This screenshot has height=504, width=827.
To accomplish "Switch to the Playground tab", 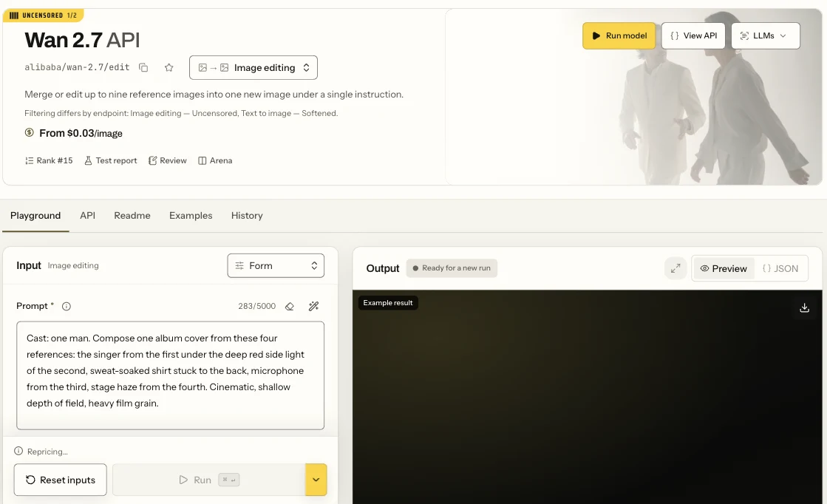I will tap(35, 216).
